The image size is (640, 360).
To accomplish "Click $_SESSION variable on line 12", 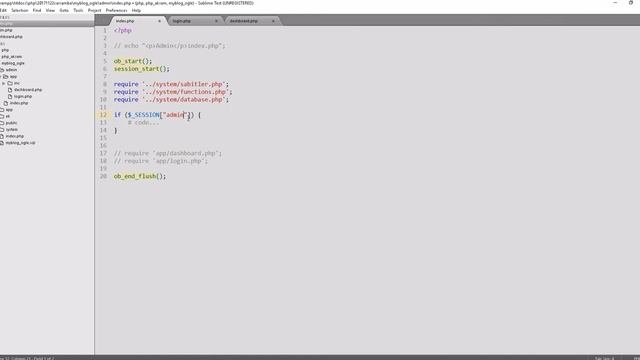I will pyautogui.click(x=143, y=115).
